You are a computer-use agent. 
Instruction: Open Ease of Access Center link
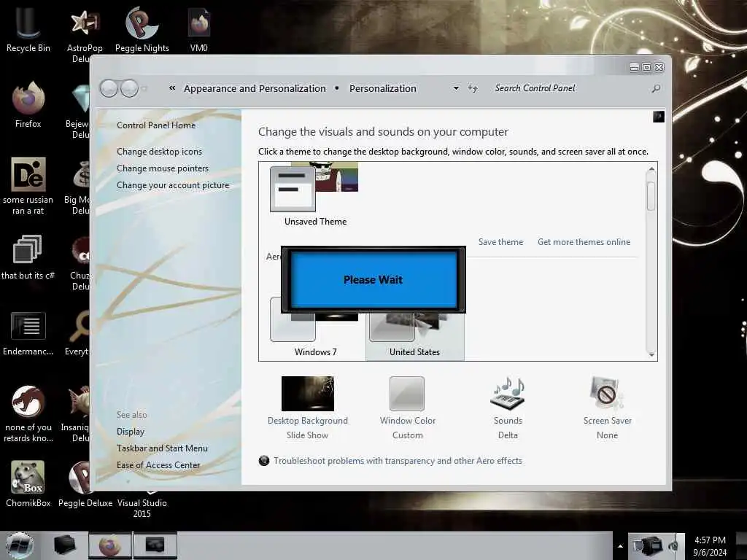click(158, 464)
